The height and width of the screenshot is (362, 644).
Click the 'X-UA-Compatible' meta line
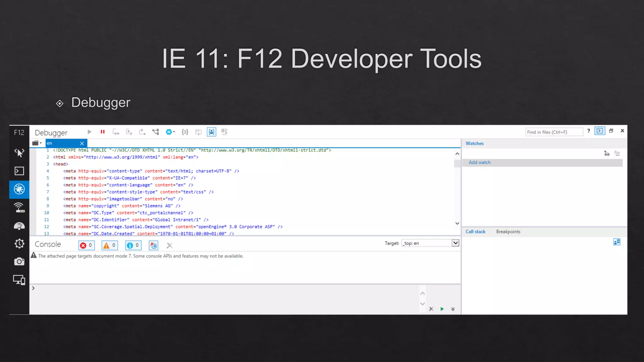coord(129,178)
